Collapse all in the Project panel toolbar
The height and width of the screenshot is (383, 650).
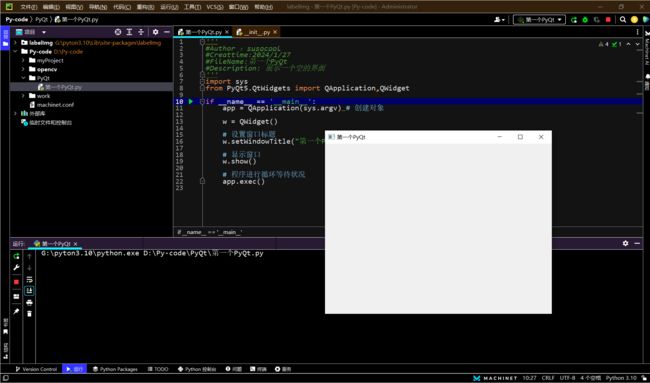point(141,32)
